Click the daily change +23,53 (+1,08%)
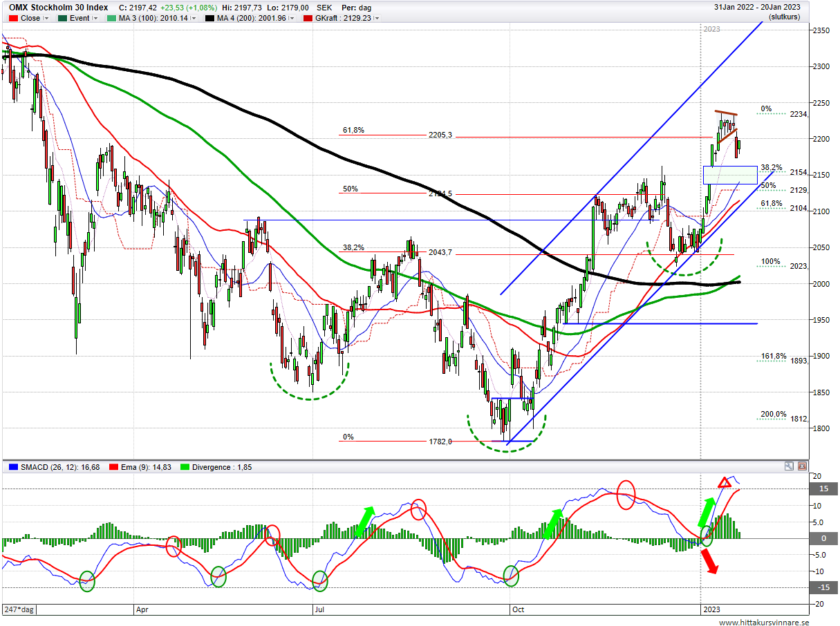840x626 pixels. pos(189,7)
